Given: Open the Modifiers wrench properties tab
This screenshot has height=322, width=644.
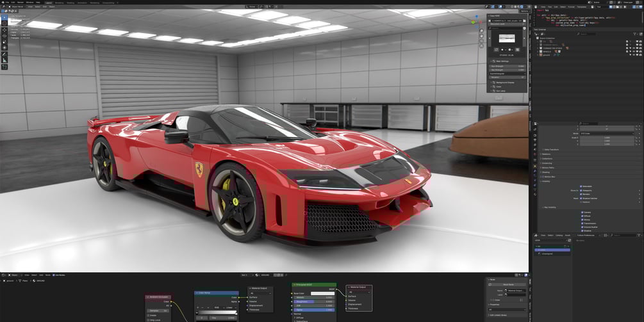Looking at the screenshot, I should pyautogui.click(x=535, y=171).
